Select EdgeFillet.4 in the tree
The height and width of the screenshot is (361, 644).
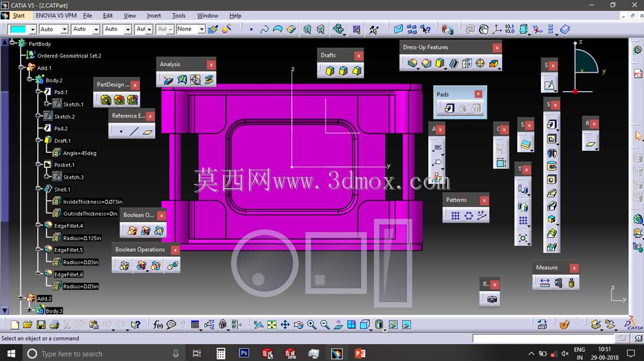pos(68,226)
